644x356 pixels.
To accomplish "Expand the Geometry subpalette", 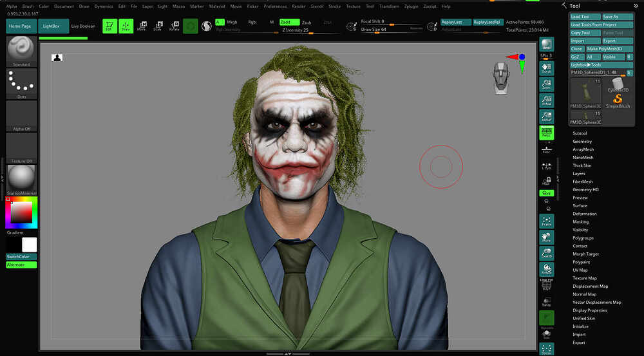I will click(x=582, y=141).
